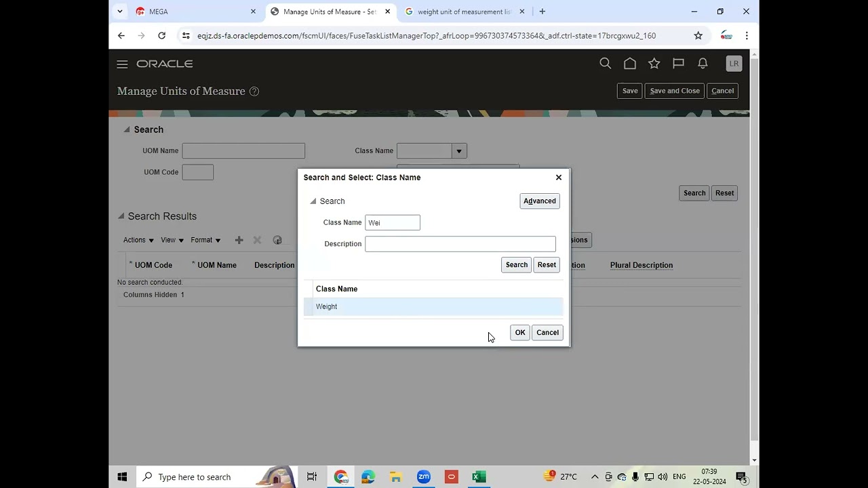868x488 pixels.
Task: Open the Class Name dropdown in main search
Action: point(459,151)
